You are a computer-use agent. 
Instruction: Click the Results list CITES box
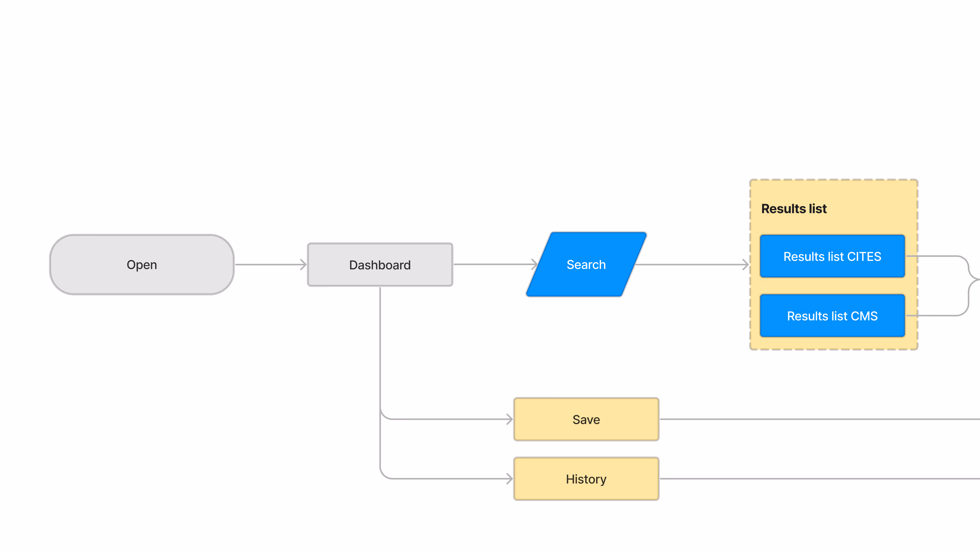(x=832, y=257)
